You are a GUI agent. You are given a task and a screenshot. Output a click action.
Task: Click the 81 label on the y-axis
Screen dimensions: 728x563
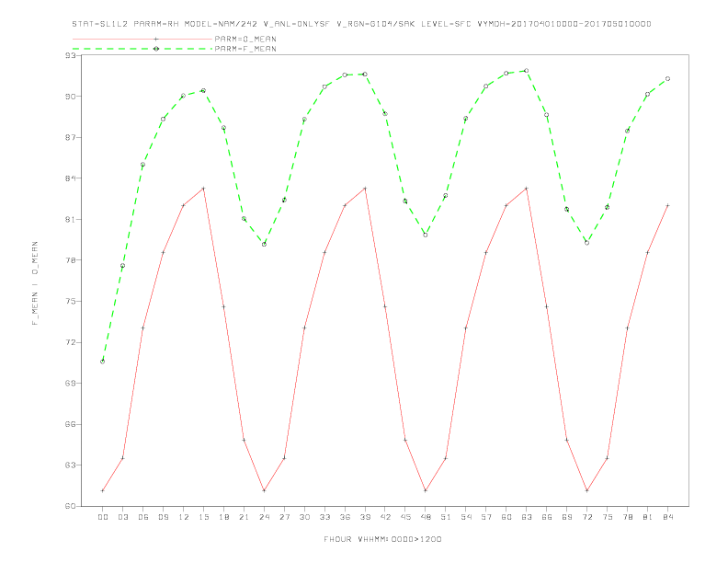coord(71,219)
